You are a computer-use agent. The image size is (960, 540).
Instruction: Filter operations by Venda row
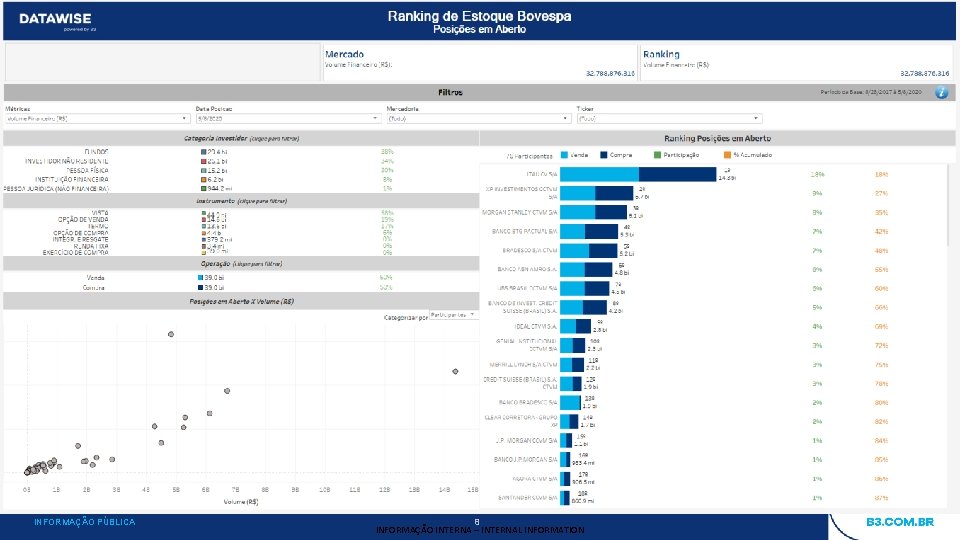[x=95, y=278]
